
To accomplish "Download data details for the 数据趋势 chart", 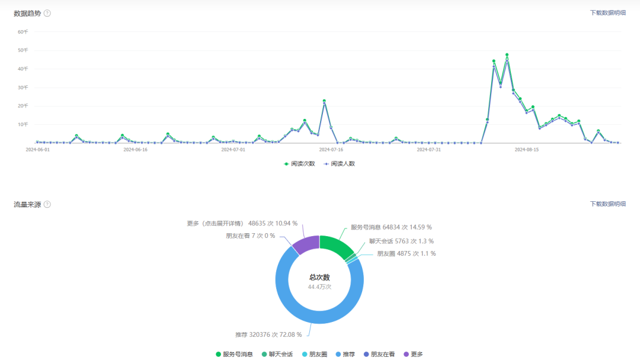I will tap(608, 12).
